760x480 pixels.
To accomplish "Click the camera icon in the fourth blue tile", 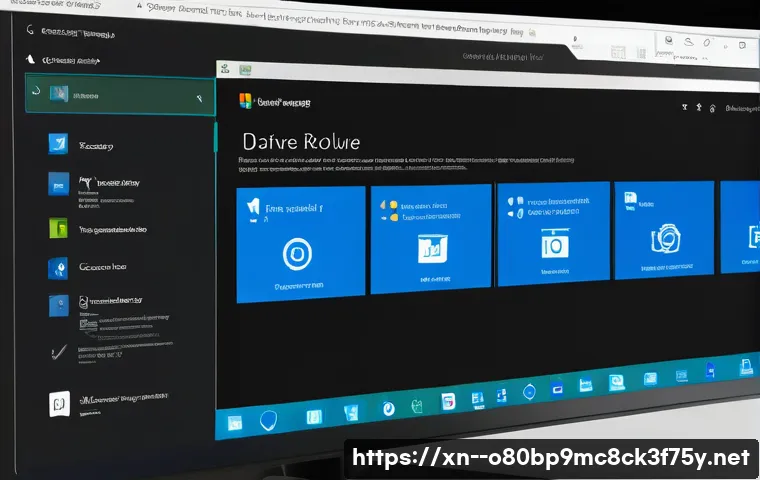I will pos(662,237).
